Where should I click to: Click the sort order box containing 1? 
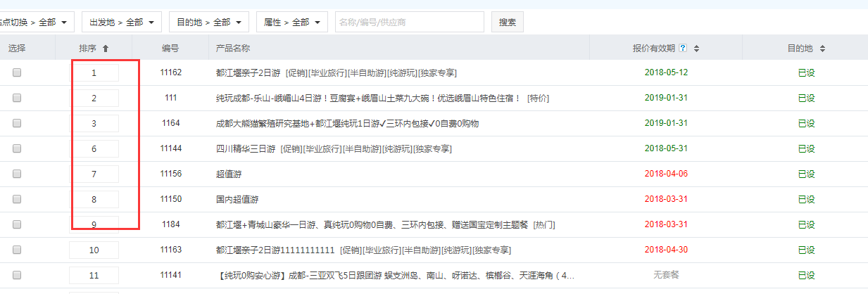94,72
